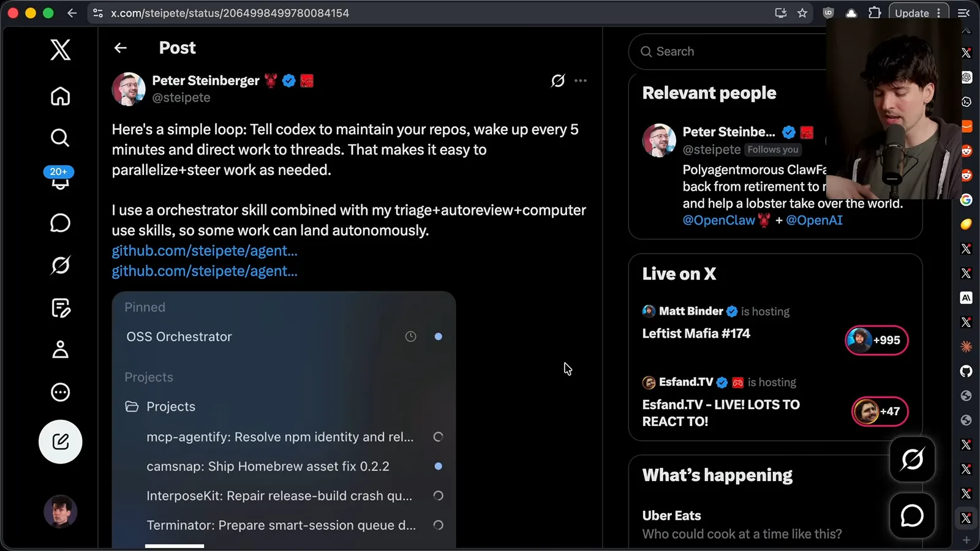Click the Projects folder row in the image
The width and height of the screenshot is (980, 551).
tap(284, 407)
